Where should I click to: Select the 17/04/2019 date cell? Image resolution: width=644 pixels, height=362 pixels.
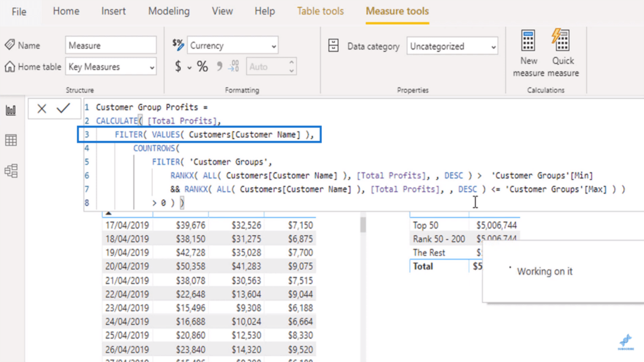point(127,226)
